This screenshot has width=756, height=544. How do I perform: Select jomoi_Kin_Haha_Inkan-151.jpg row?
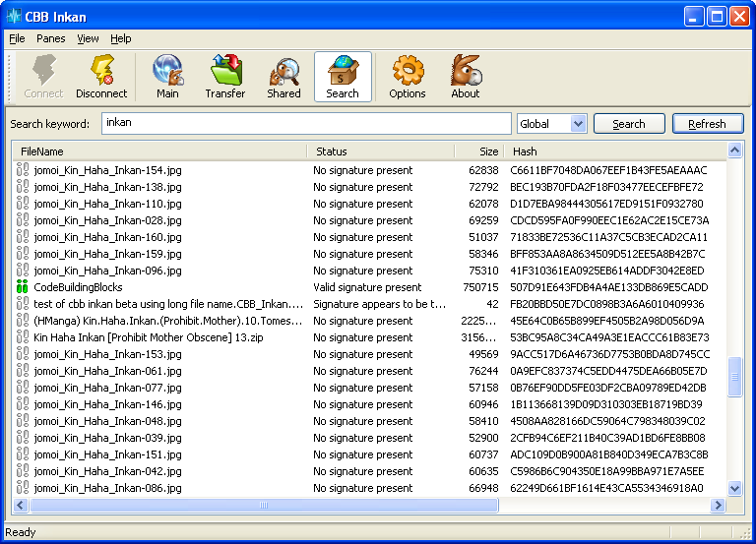pos(370,454)
